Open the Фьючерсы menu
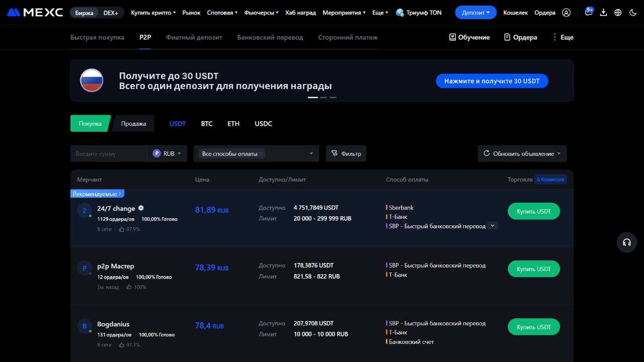The width and height of the screenshot is (644, 362). click(261, 13)
